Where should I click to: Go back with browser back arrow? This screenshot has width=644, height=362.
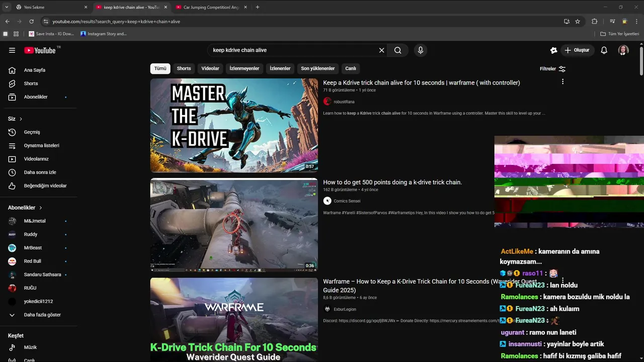pyautogui.click(x=7, y=22)
